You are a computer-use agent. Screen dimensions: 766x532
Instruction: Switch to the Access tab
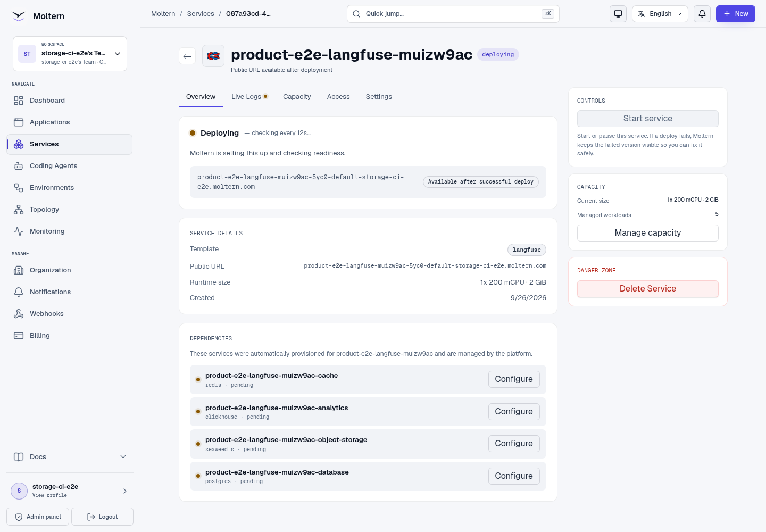tap(338, 97)
